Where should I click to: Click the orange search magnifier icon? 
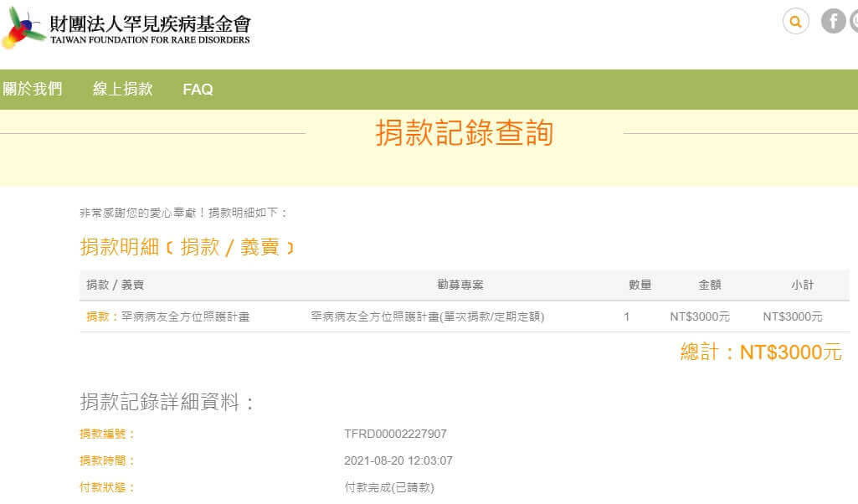point(795,21)
